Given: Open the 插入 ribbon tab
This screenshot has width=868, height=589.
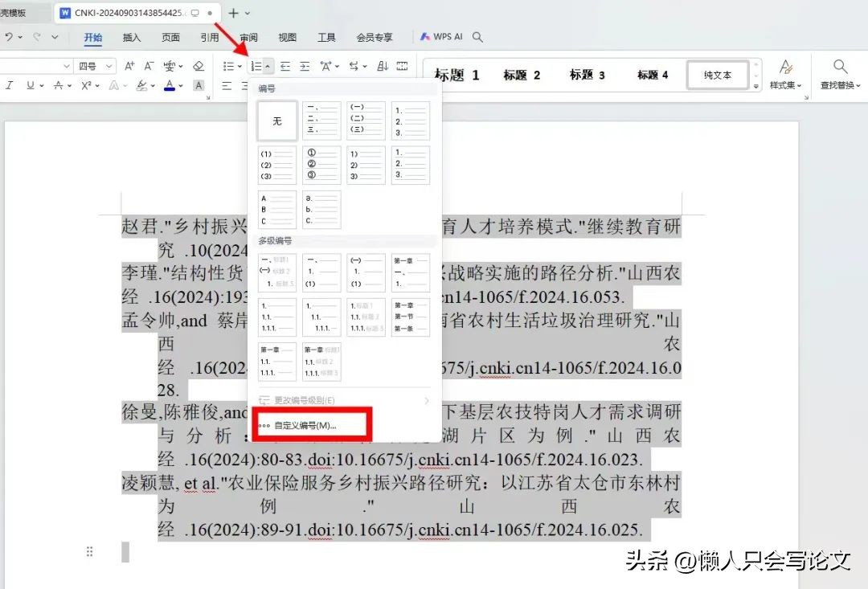Looking at the screenshot, I should (x=132, y=37).
